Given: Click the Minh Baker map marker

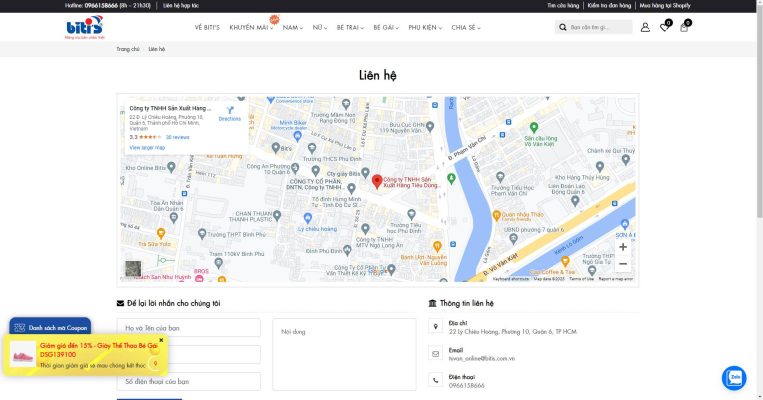Looking at the screenshot, I should click(x=297, y=137).
